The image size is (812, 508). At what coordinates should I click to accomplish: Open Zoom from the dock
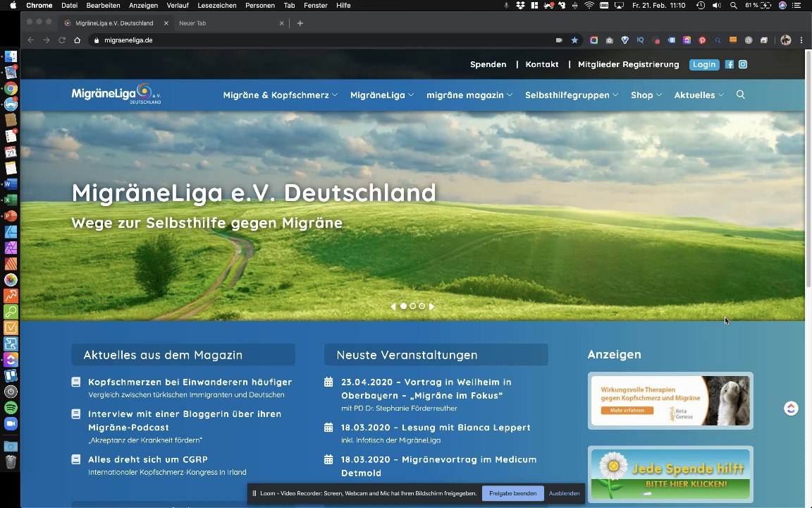coord(11,423)
